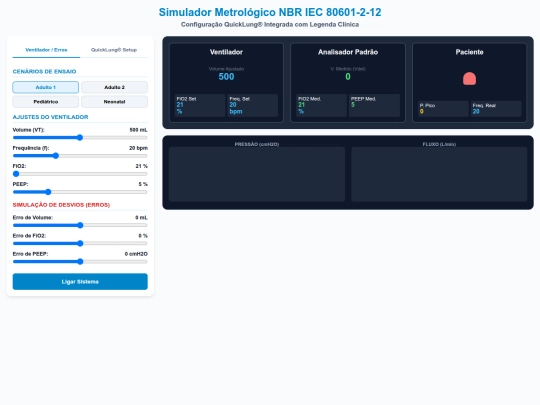This screenshot has width=540, height=405.
Task: Adjust the FiO2 slider
Action: coord(80,174)
